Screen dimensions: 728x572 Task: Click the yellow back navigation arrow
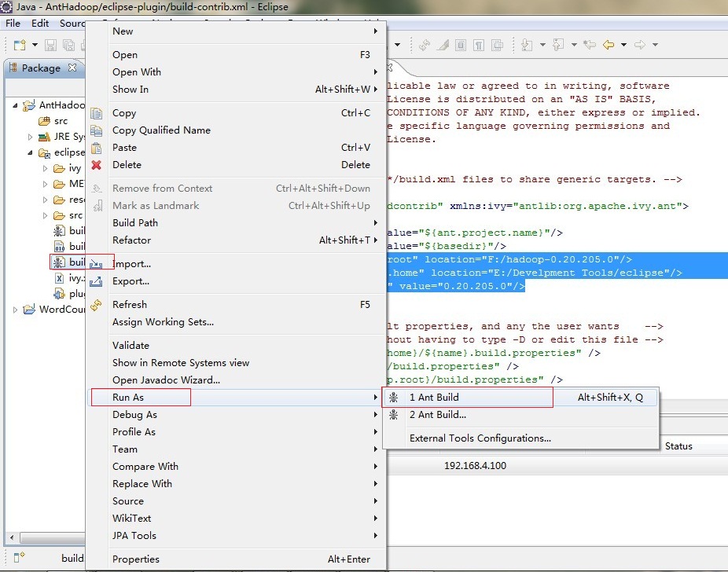tap(609, 45)
